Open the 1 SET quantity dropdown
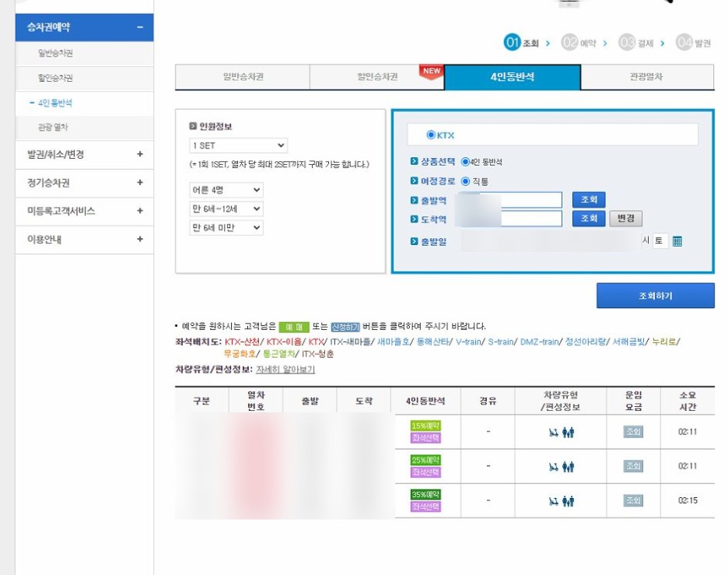Viewport: 728px width, 575px height. click(238, 146)
